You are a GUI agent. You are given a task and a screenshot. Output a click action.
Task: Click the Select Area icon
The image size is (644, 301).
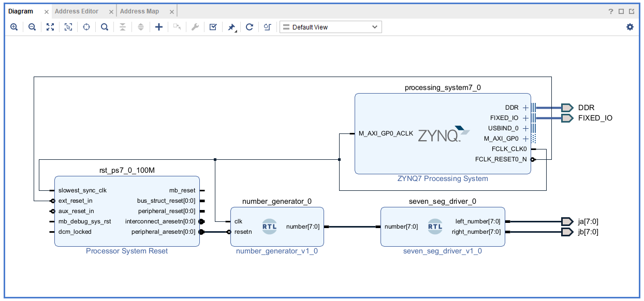point(68,27)
